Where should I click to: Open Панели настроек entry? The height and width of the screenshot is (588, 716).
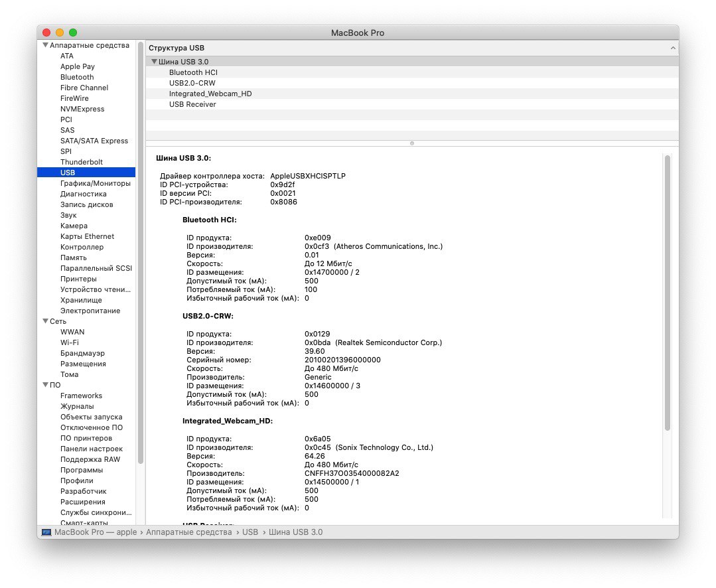(92, 449)
